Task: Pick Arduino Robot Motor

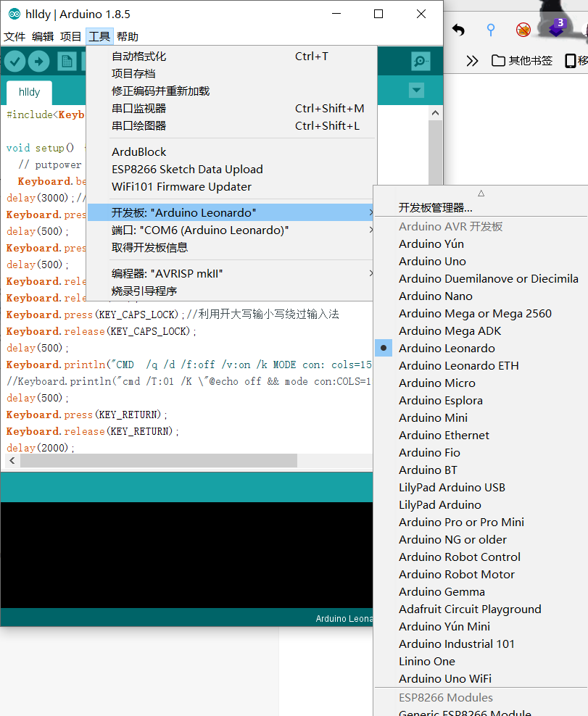Action: tap(481, 574)
